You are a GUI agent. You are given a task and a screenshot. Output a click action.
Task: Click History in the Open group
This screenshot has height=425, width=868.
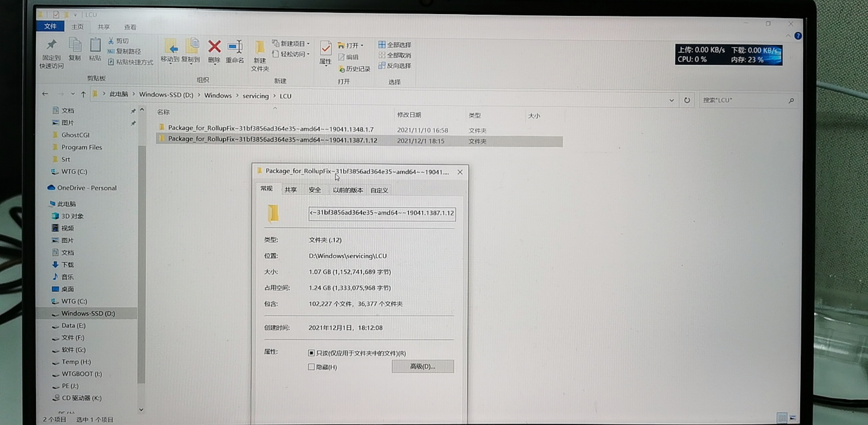[354, 69]
